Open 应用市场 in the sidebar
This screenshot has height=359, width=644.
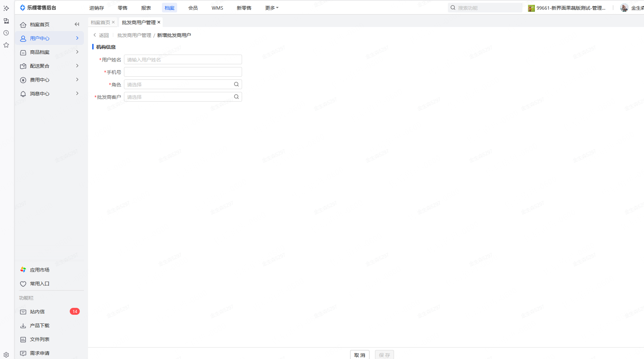click(40, 270)
